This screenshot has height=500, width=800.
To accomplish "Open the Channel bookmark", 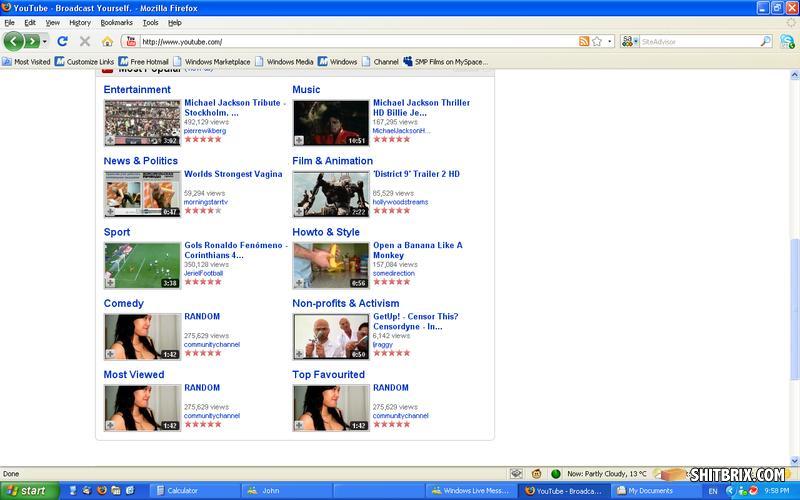I will click(x=380, y=62).
